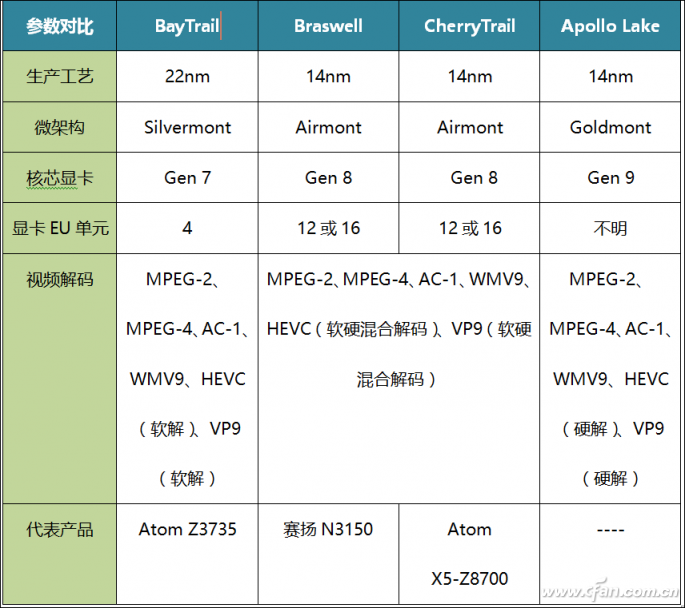Click the 代表产品 row label
The height and width of the screenshot is (608, 685).
(60, 554)
